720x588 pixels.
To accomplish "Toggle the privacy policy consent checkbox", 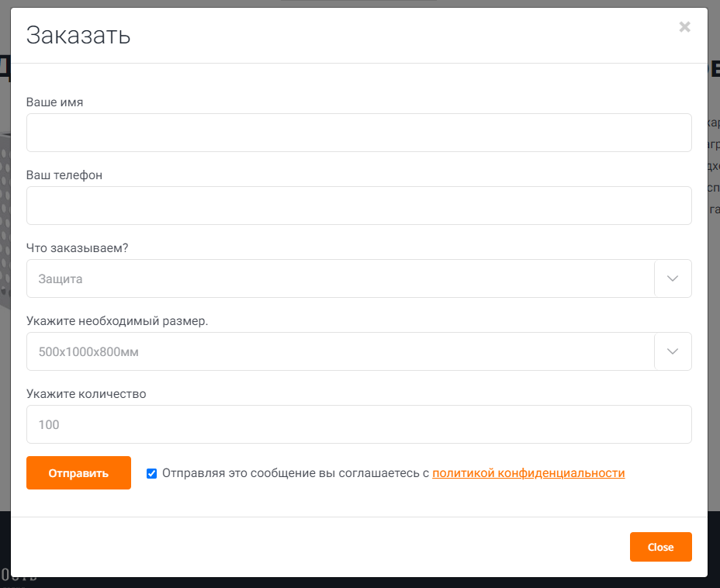I will coord(151,473).
